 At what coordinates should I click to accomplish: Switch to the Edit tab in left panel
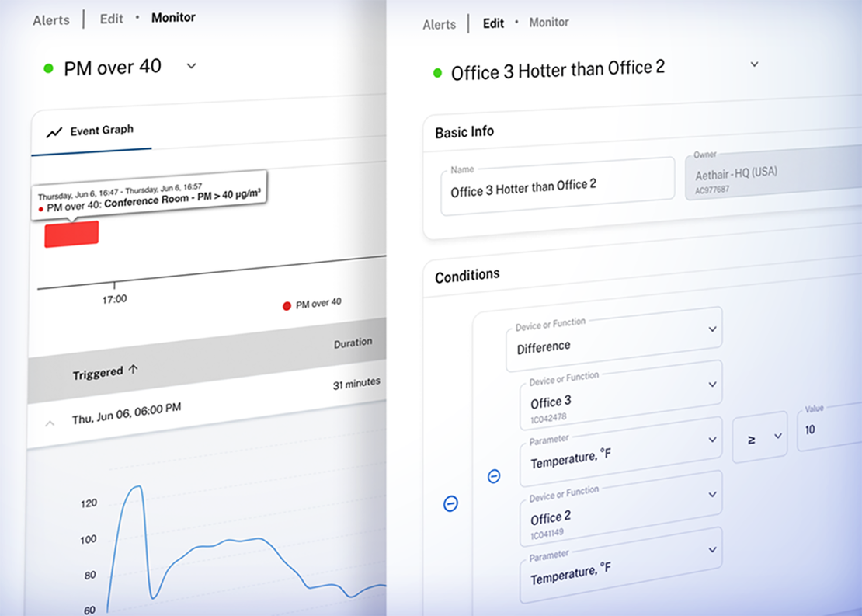coord(111,19)
